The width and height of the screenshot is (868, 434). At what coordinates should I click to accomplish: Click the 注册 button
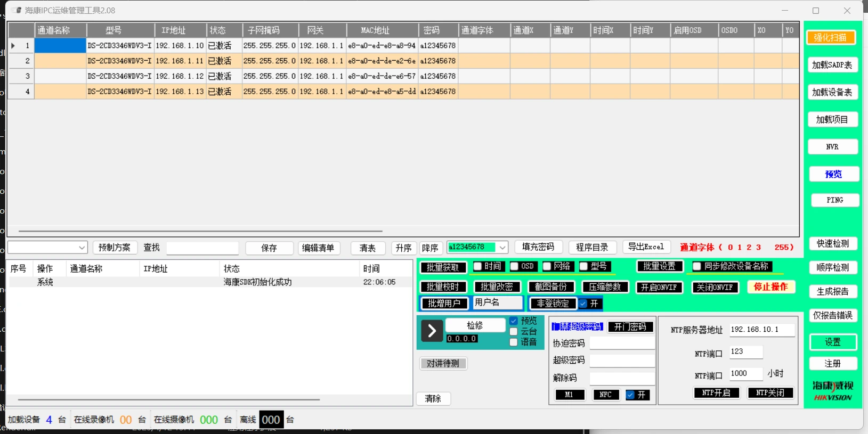(x=833, y=364)
